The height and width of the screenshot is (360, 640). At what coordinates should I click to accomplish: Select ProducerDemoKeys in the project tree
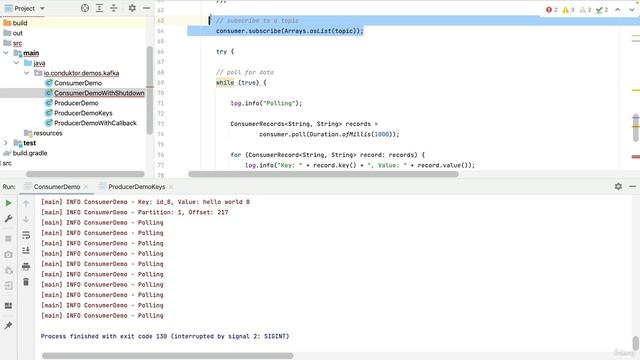click(x=83, y=113)
